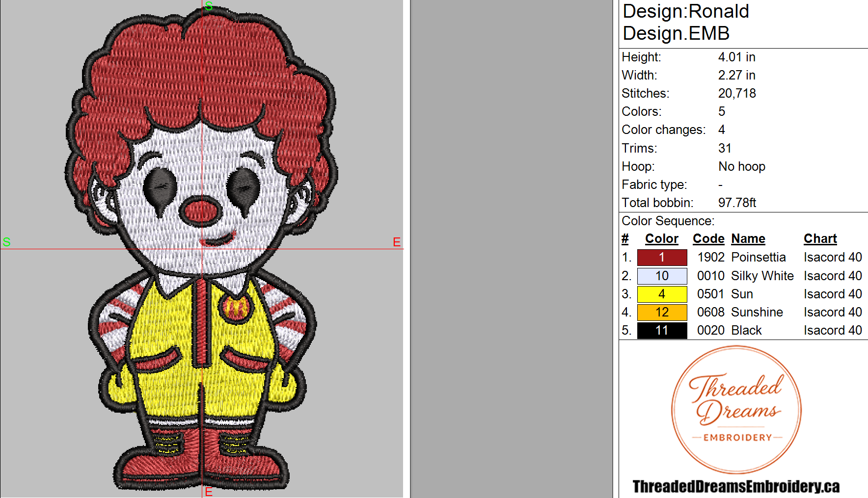
Task: Click the Fabric type label
Action: 654,185
